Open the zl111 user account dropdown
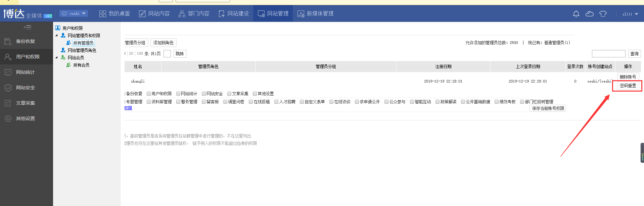This screenshot has height=206, width=644. coord(630,14)
